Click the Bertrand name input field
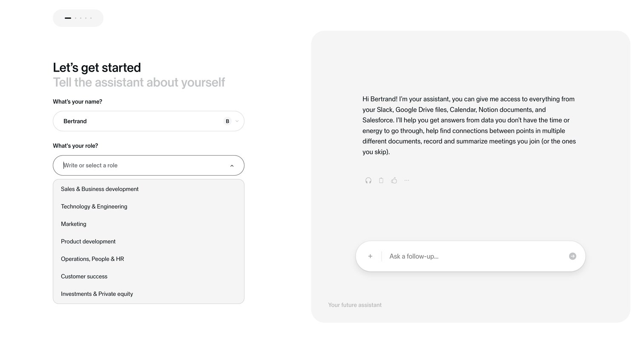 click(x=149, y=121)
